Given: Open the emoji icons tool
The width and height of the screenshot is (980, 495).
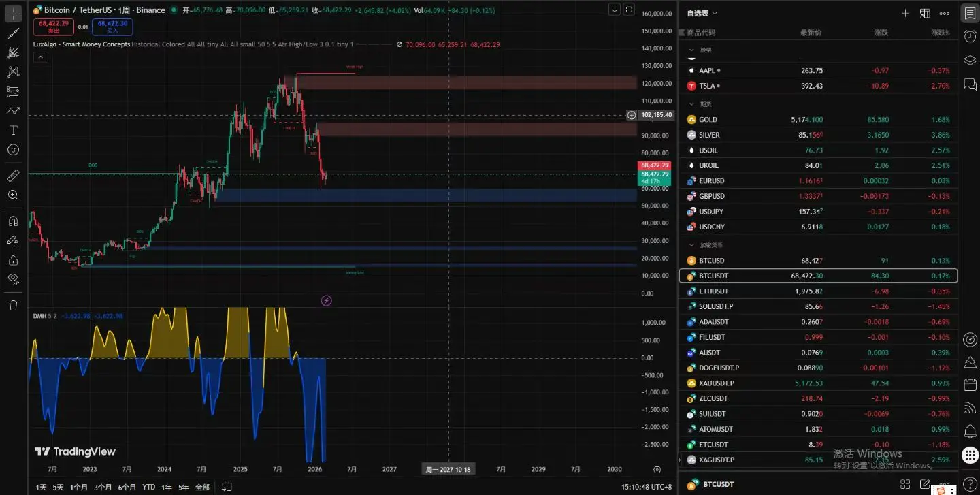Looking at the screenshot, I should point(13,149).
